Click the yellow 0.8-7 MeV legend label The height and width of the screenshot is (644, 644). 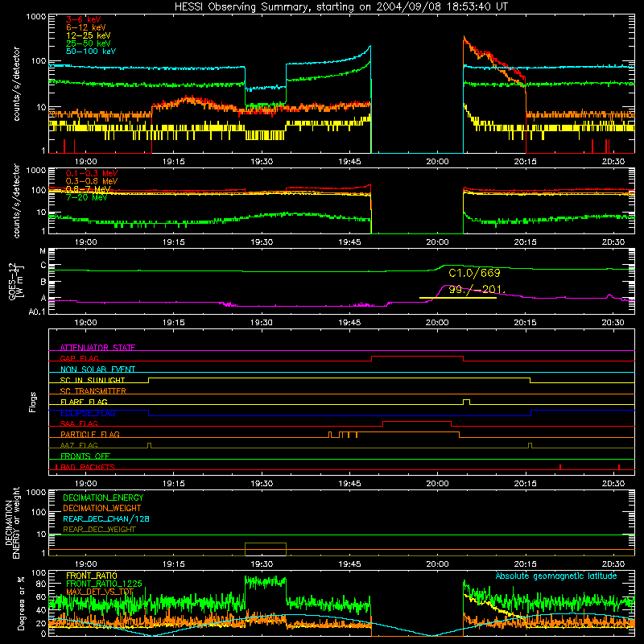pos(88,189)
